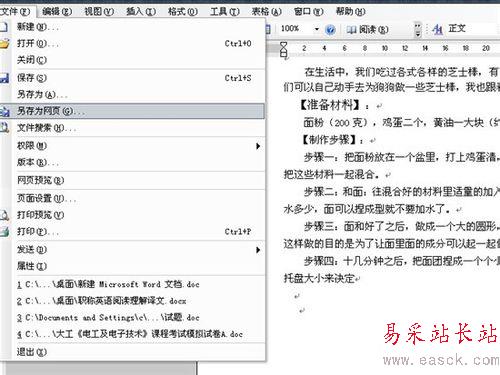Open the 表格 menu
Viewport: 500px width, 375px height.
tap(266, 12)
